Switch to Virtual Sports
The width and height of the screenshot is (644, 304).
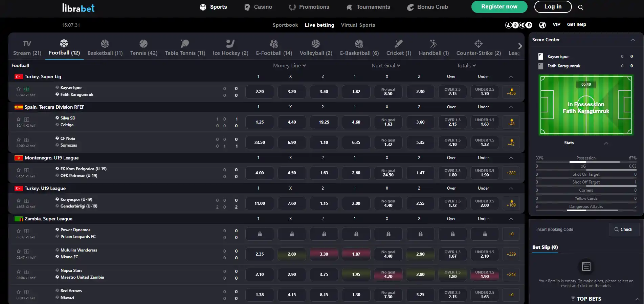(358, 25)
